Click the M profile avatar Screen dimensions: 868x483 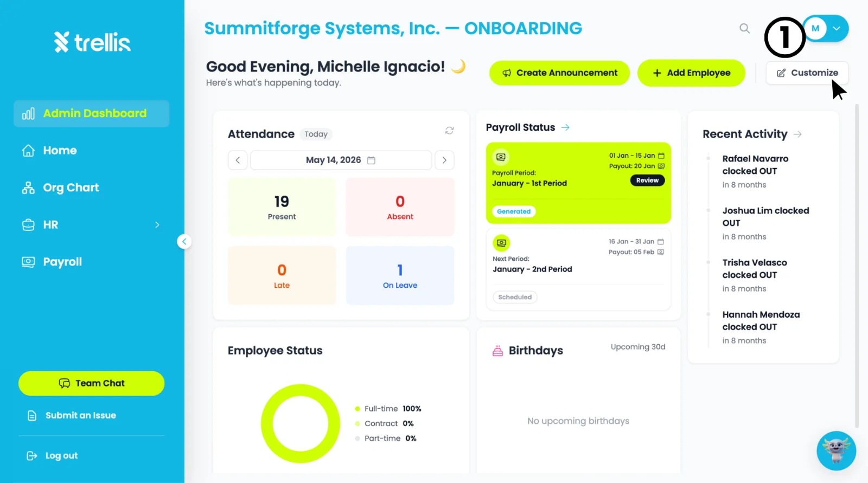click(815, 28)
